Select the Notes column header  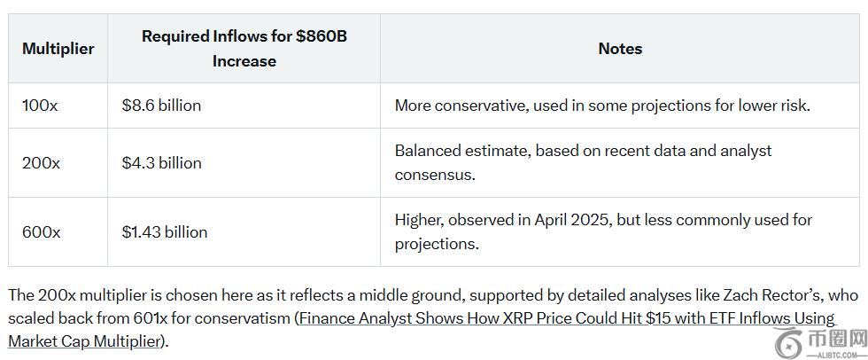(620, 49)
